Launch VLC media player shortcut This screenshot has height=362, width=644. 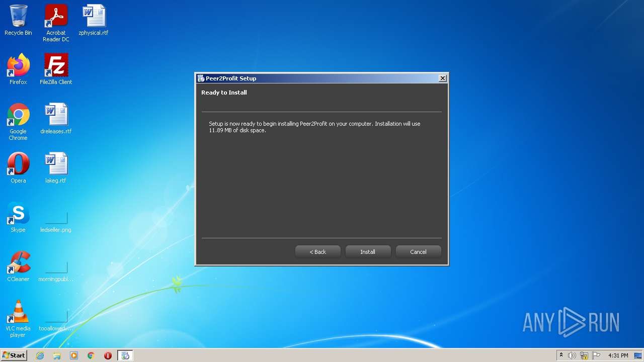[18, 319]
